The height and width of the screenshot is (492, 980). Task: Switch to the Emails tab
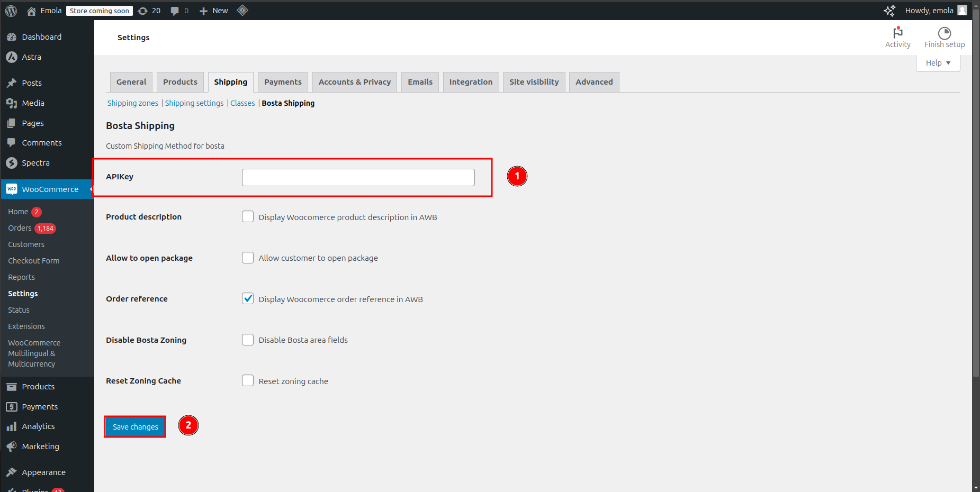(420, 82)
